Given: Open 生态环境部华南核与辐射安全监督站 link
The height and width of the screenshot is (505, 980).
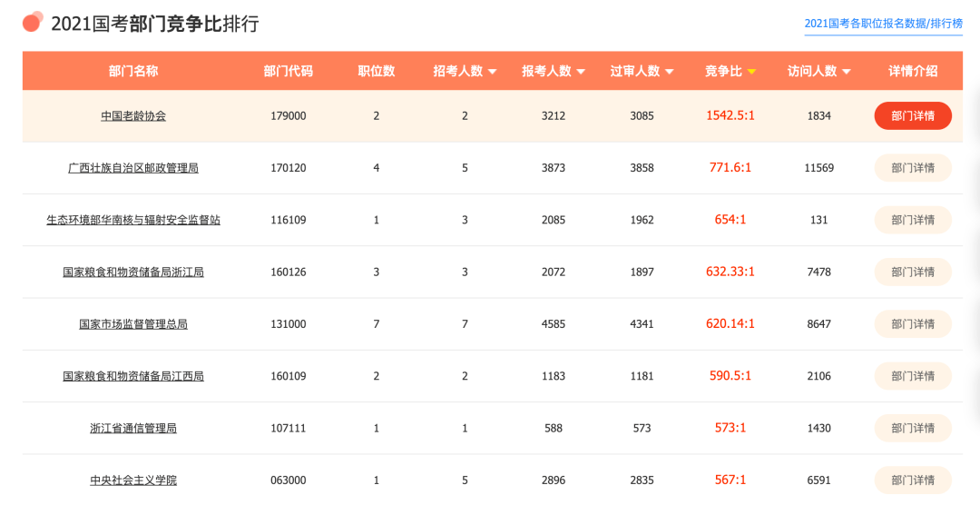Looking at the screenshot, I should (x=133, y=220).
